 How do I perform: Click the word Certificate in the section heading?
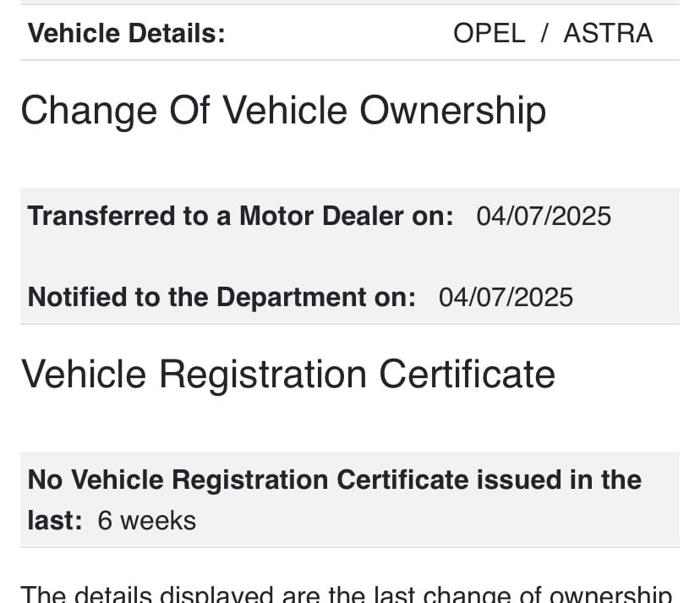point(467,375)
